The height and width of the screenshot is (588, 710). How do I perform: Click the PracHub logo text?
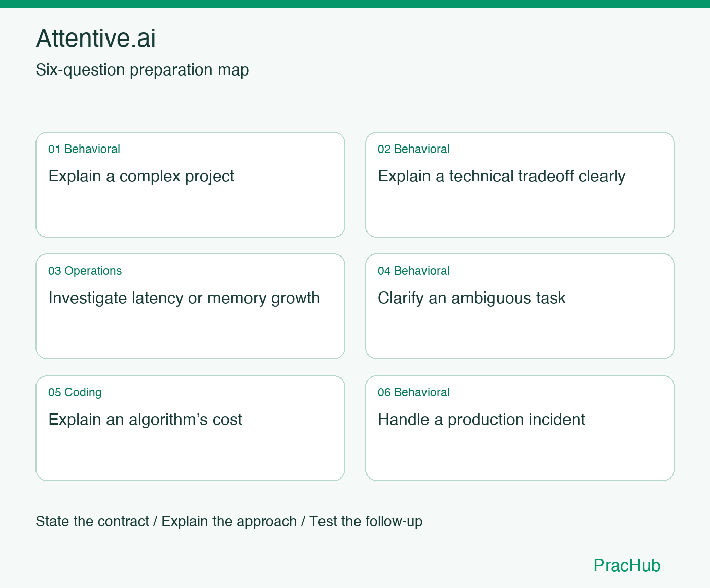coord(627,565)
